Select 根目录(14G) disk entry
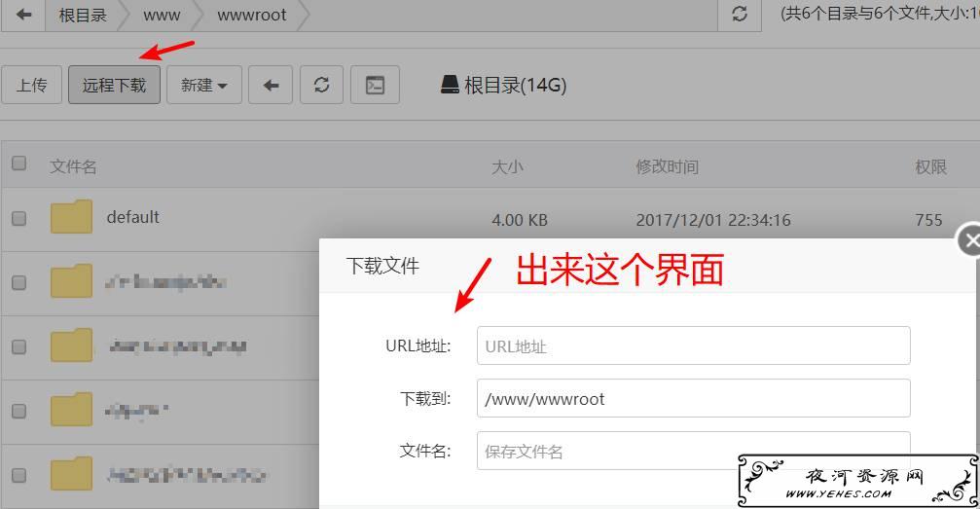980x509 pixels. coord(504,85)
